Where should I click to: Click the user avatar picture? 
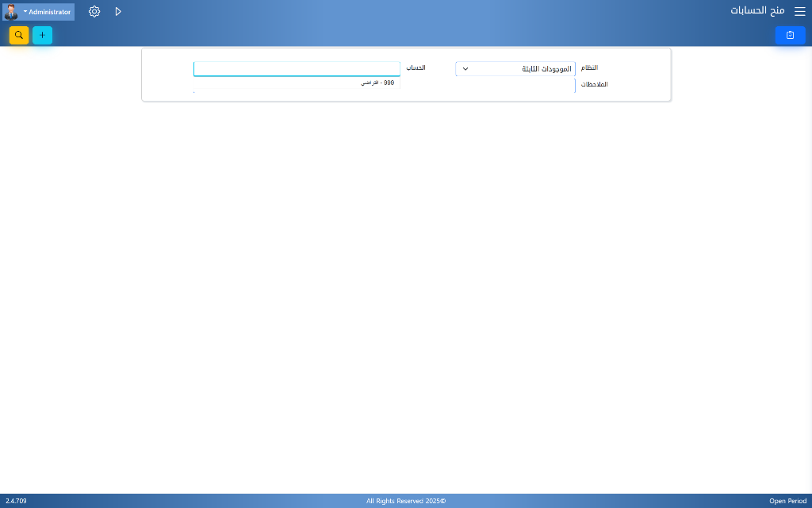pos(11,12)
